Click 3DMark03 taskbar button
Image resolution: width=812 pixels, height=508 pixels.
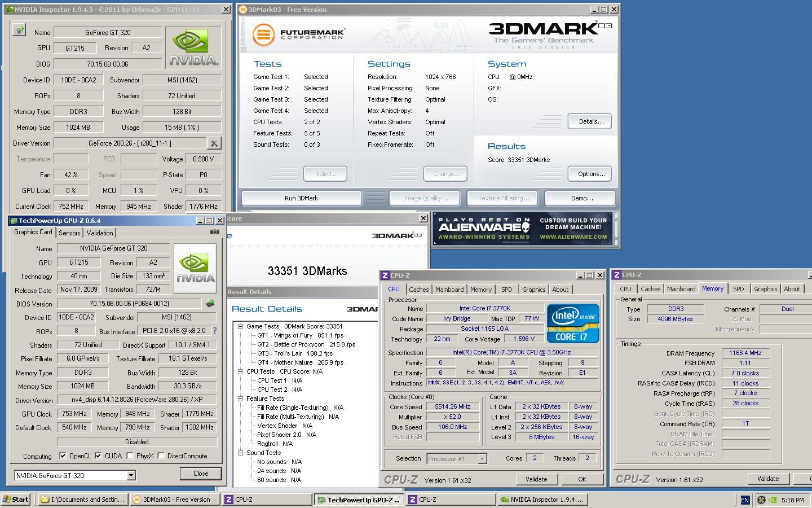(x=175, y=500)
